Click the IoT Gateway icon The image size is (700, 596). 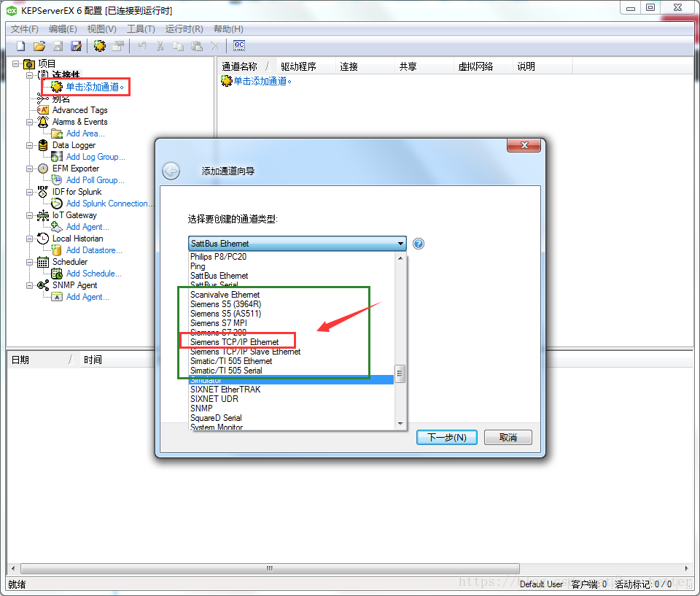click(43, 215)
